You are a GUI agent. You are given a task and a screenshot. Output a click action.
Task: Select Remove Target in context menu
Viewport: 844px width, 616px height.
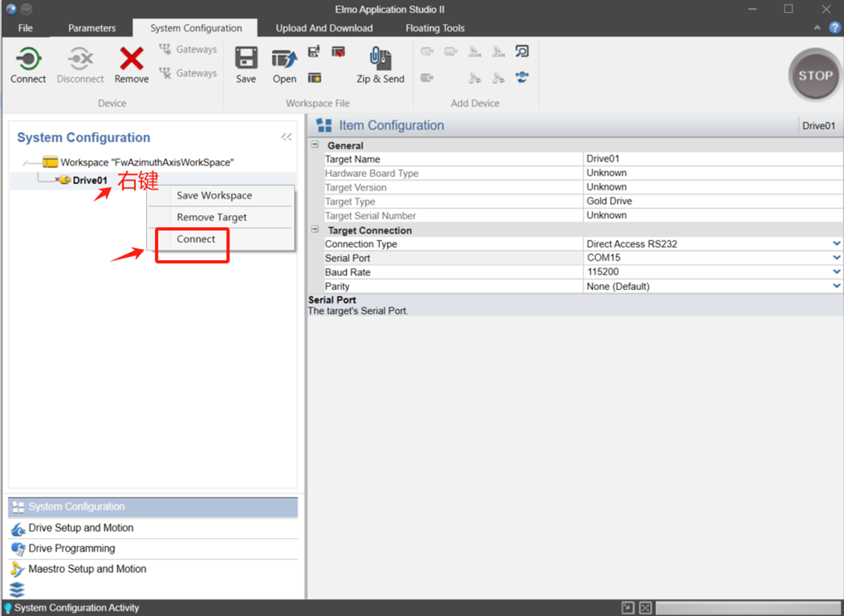pos(211,217)
